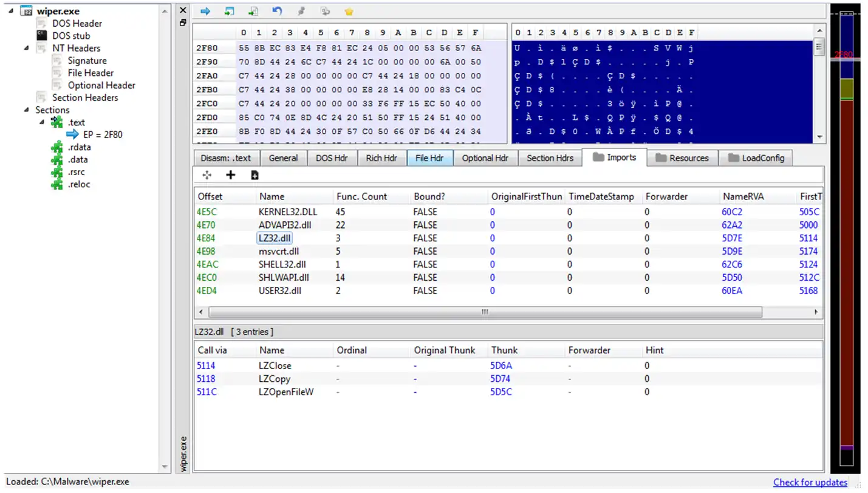Click the blue undo arrow icon
This screenshot has width=868, height=493.
tap(277, 11)
